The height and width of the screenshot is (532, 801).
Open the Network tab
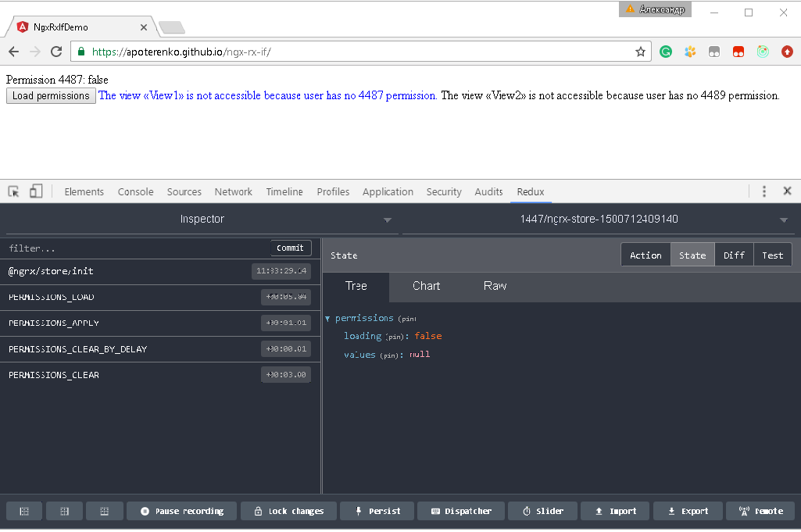[233, 192]
